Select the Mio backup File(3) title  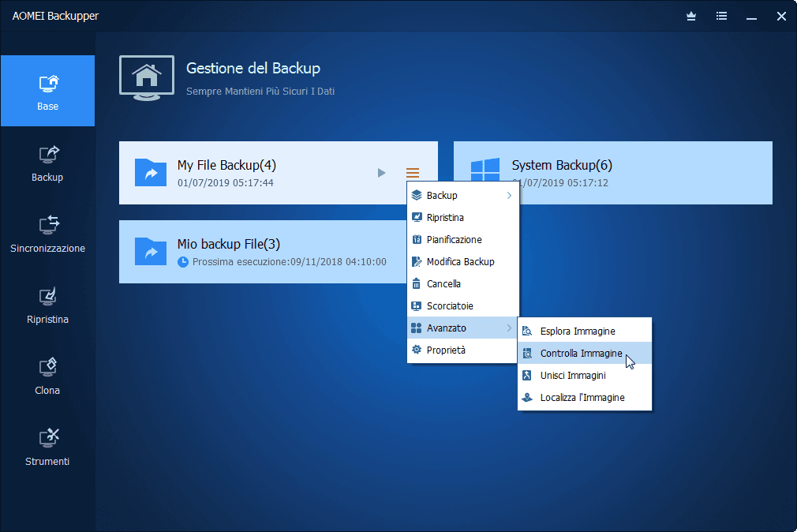(229, 244)
